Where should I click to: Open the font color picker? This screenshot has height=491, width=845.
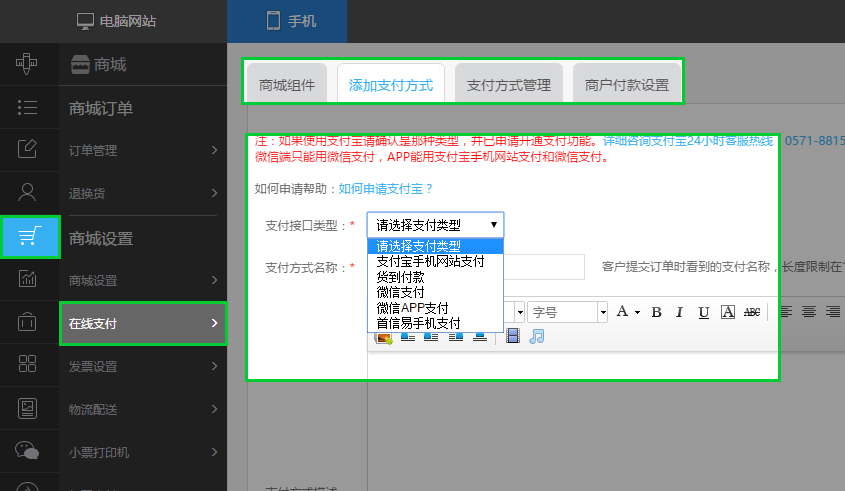[627, 312]
